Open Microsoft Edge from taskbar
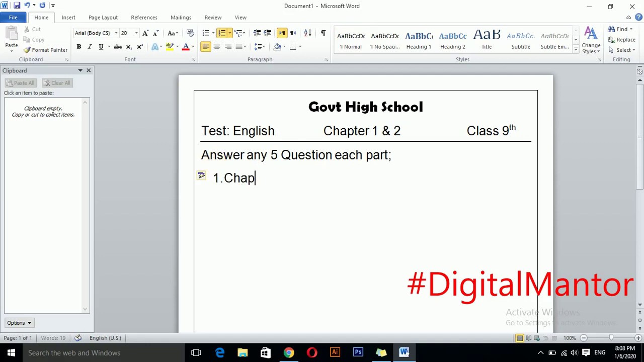644x362 pixels. point(219,353)
